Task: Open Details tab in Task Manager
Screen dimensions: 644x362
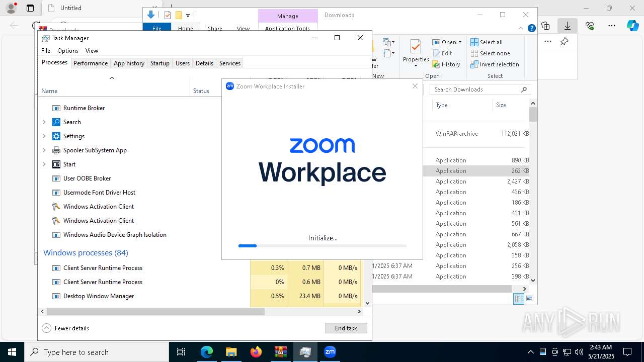Action: pyautogui.click(x=204, y=63)
